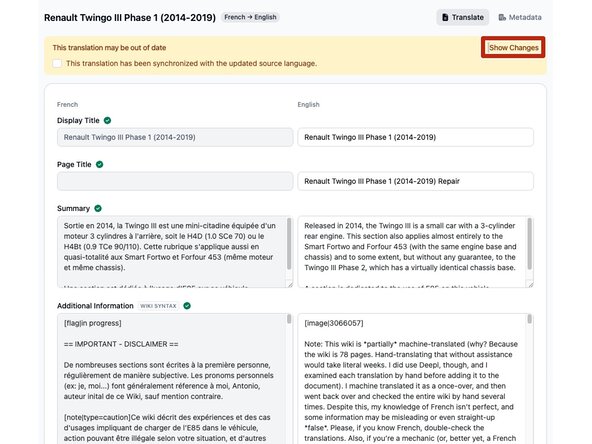Click the green checkmark beside Summary
Viewport: 592px width, 444px height.
[x=98, y=208]
